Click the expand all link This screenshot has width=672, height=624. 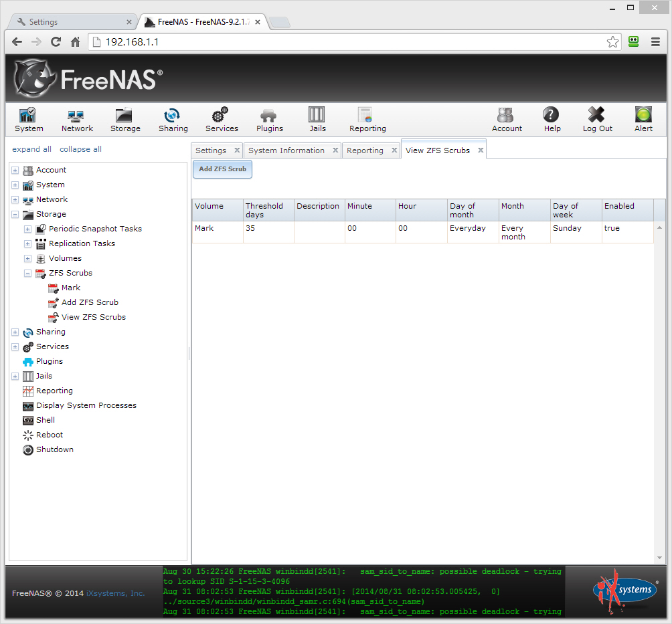(31, 149)
